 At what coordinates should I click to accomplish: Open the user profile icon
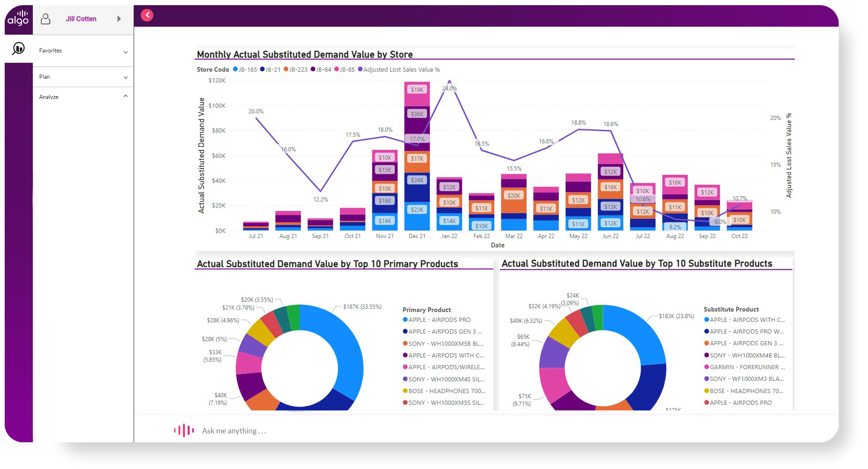point(45,19)
